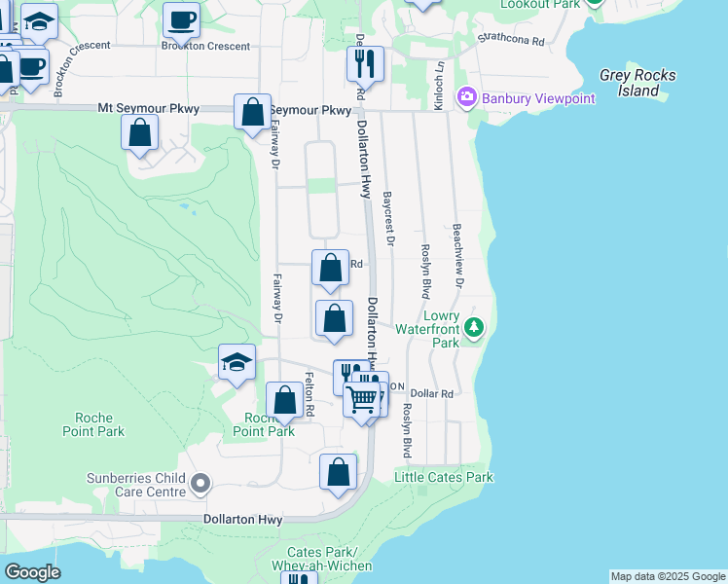Click the Map data ©2025 Google attribution

[668, 576]
